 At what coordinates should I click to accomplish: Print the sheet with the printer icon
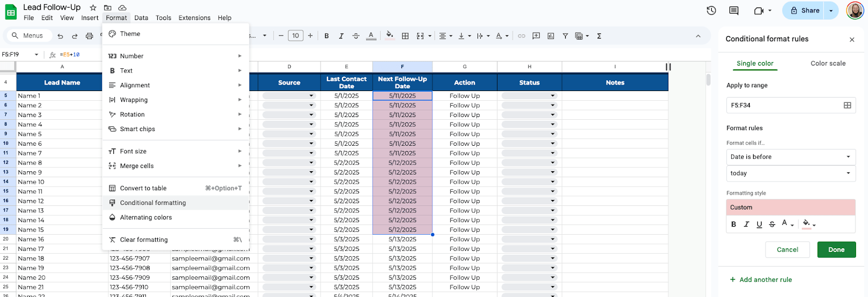tap(90, 36)
